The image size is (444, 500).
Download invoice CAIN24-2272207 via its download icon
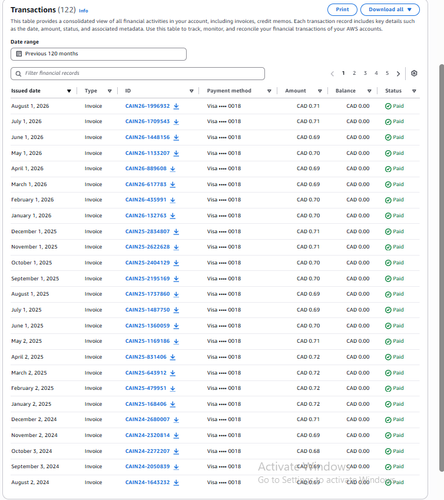[176, 451]
